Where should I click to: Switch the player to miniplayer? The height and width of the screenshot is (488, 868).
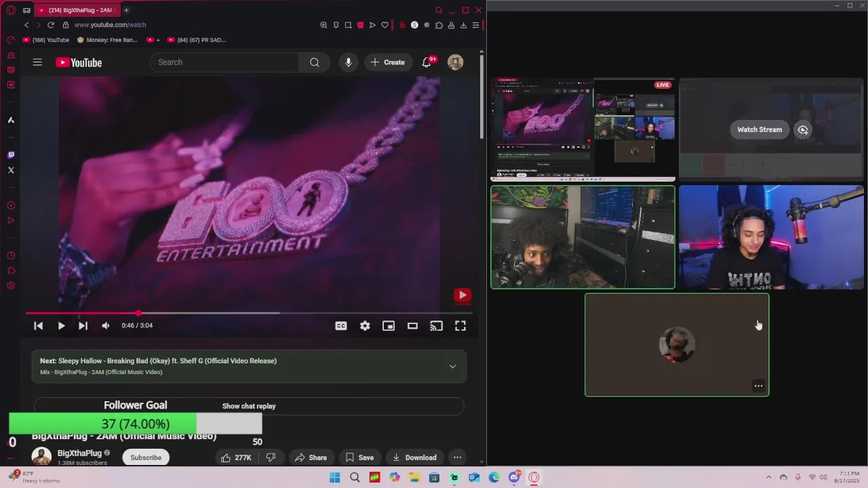point(389,326)
